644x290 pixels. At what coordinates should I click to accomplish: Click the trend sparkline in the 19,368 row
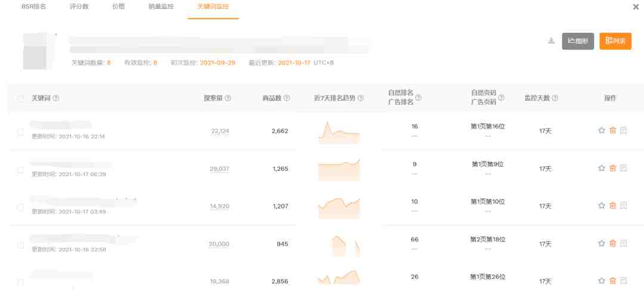[339, 277]
